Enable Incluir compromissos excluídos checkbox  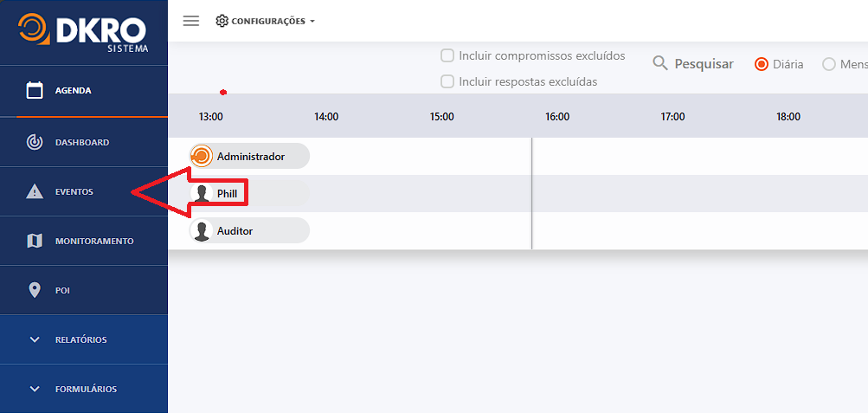tap(447, 55)
